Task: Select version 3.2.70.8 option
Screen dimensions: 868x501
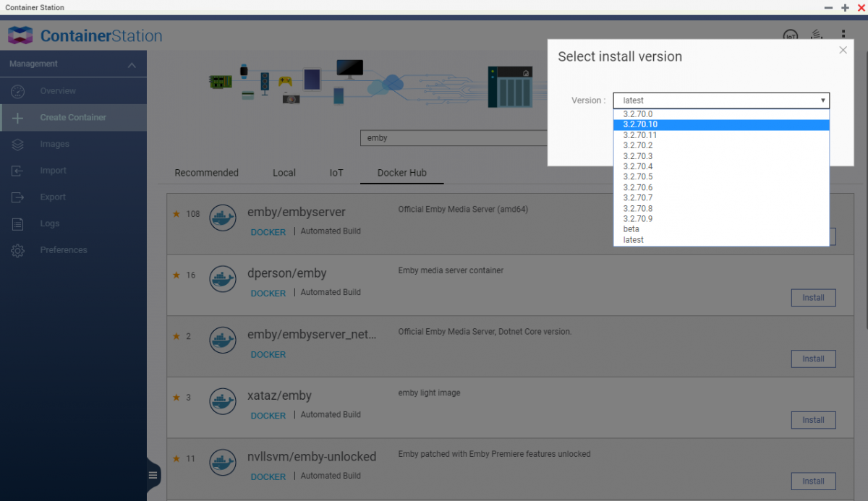Action: pyautogui.click(x=721, y=208)
